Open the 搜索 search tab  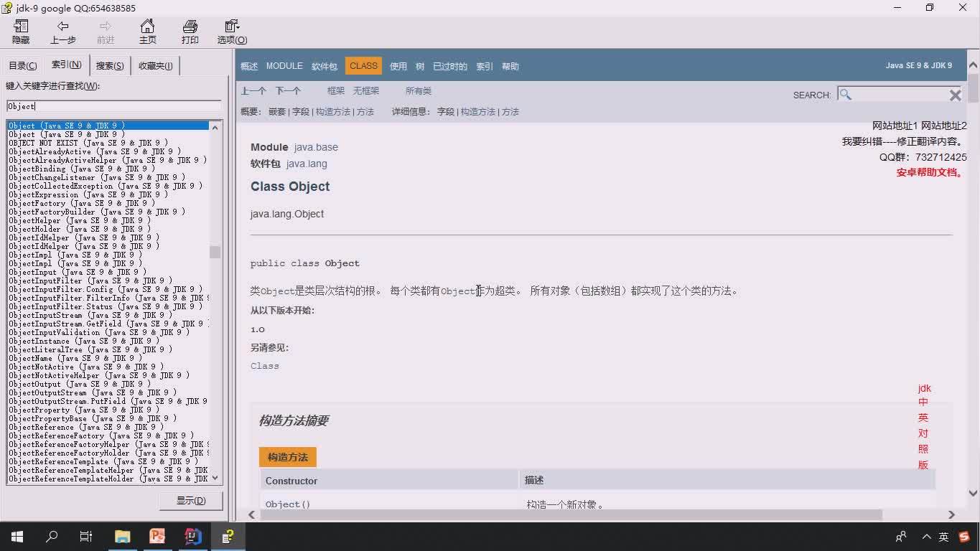[x=109, y=65]
